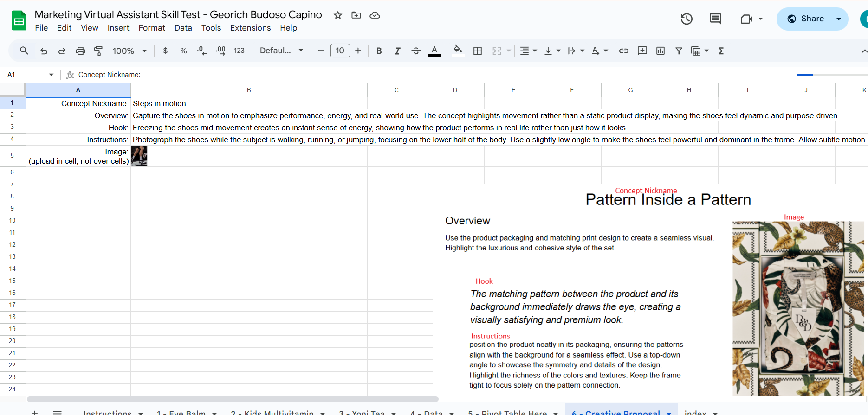Open the fill color picker
The width and height of the screenshot is (868, 415).
tap(458, 50)
